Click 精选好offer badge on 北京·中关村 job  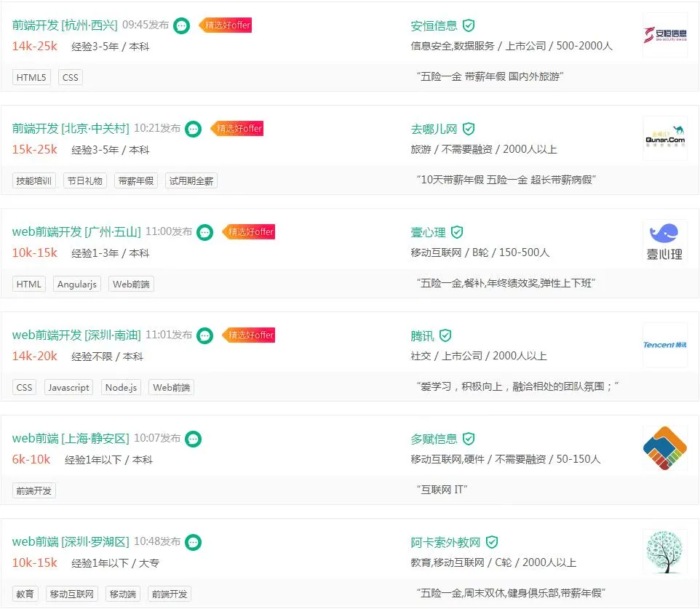pyautogui.click(x=237, y=129)
